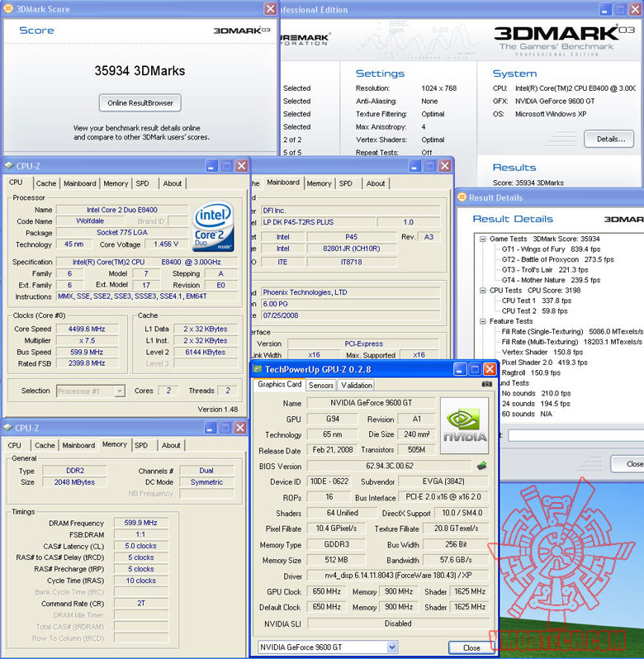The height and width of the screenshot is (659, 644).
Task: Select Vertex Shader result row
Action: [x=542, y=352]
